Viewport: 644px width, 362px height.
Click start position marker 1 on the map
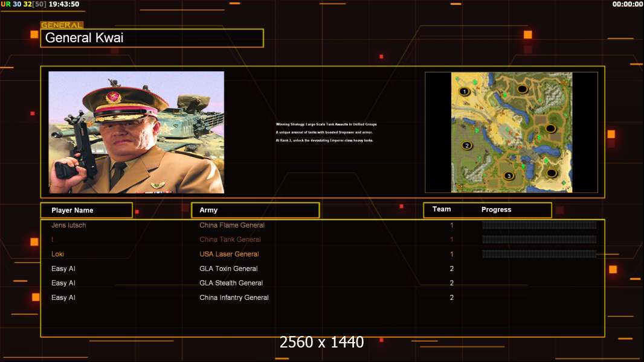(x=464, y=92)
